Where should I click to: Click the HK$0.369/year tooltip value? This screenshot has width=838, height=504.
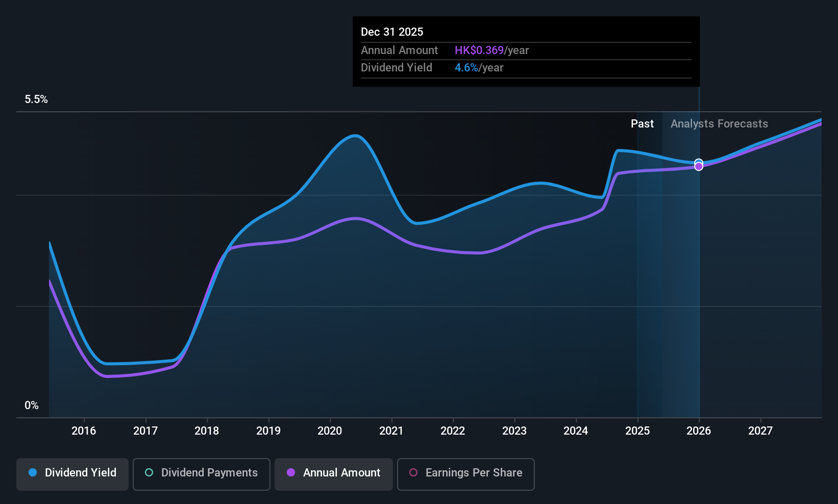(x=491, y=51)
